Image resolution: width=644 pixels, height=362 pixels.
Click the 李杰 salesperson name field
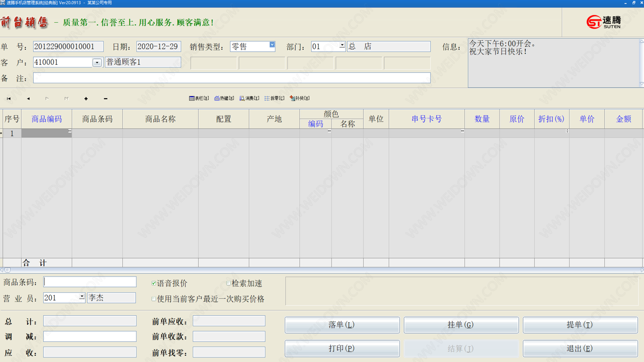click(112, 298)
